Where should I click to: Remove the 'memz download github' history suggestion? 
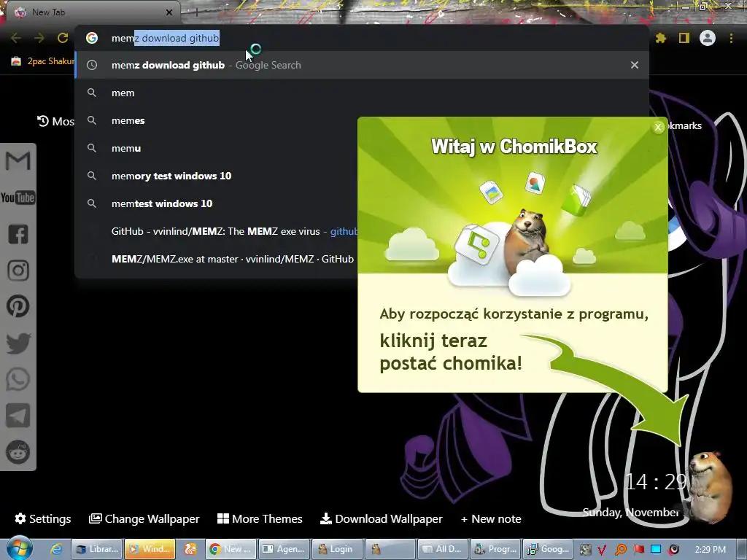[x=635, y=65]
